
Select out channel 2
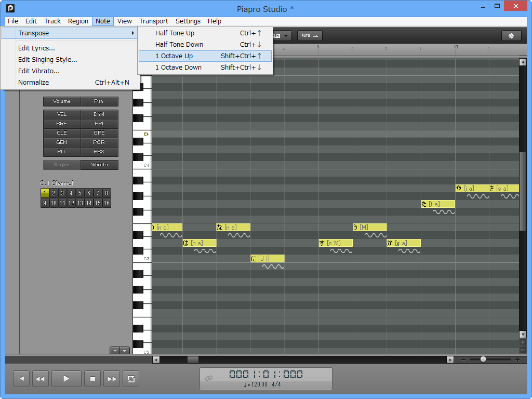click(x=54, y=193)
